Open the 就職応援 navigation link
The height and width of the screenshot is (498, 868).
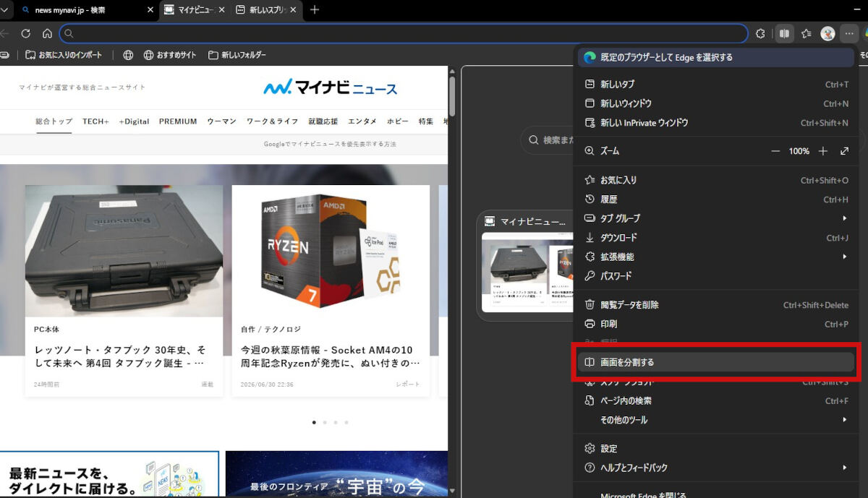point(323,121)
